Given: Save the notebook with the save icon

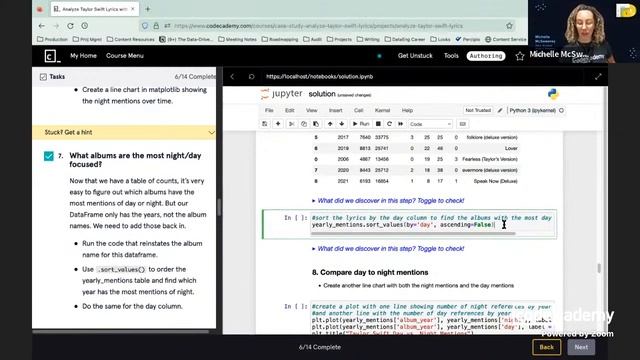Looking at the screenshot, I should (264, 124).
